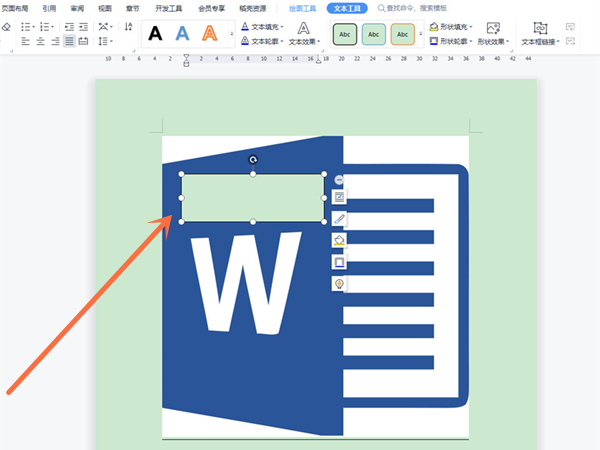The width and height of the screenshot is (600, 450).
Task: Switch to 绘图工具 tab
Action: pyautogui.click(x=302, y=8)
